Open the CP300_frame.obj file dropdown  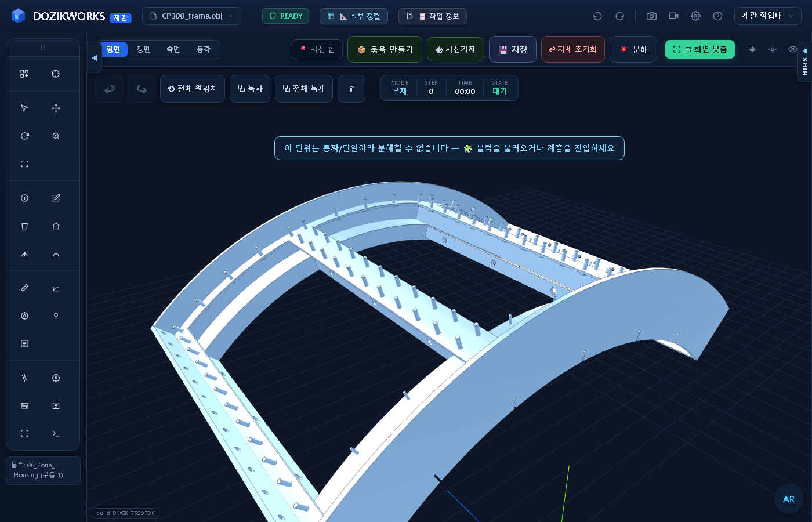pyautogui.click(x=191, y=16)
